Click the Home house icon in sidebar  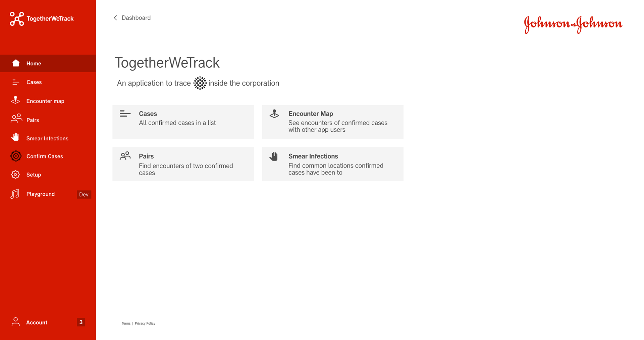16,63
